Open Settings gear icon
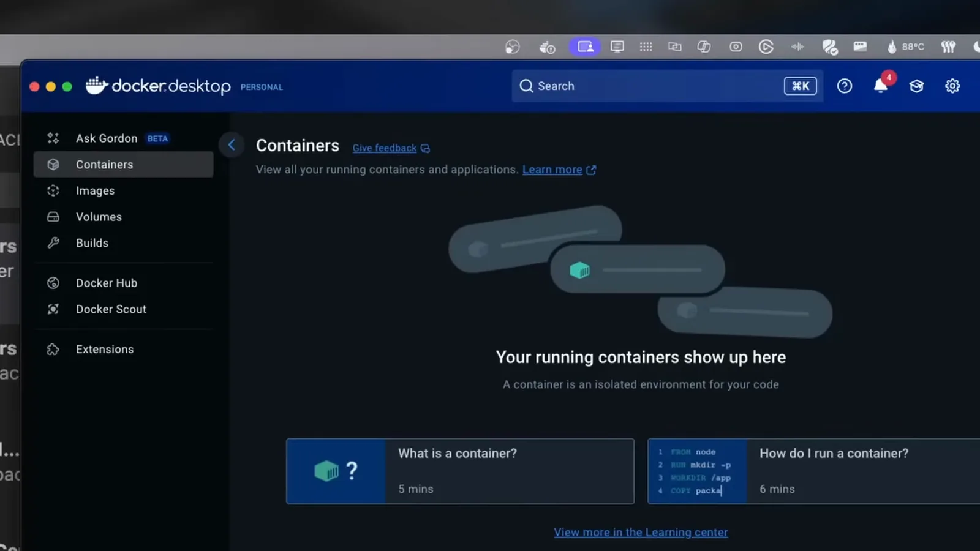The width and height of the screenshot is (980, 551). point(952,86)
